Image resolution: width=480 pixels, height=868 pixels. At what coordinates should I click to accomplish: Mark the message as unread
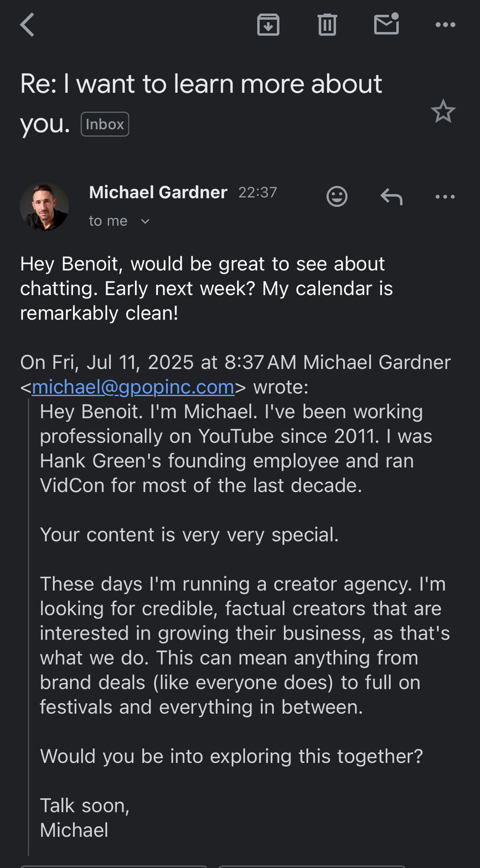tap(386, 24)
